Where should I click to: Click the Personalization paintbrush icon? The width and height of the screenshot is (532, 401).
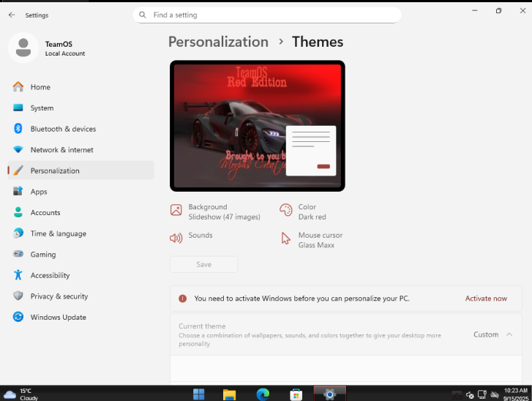coord(18,170)
